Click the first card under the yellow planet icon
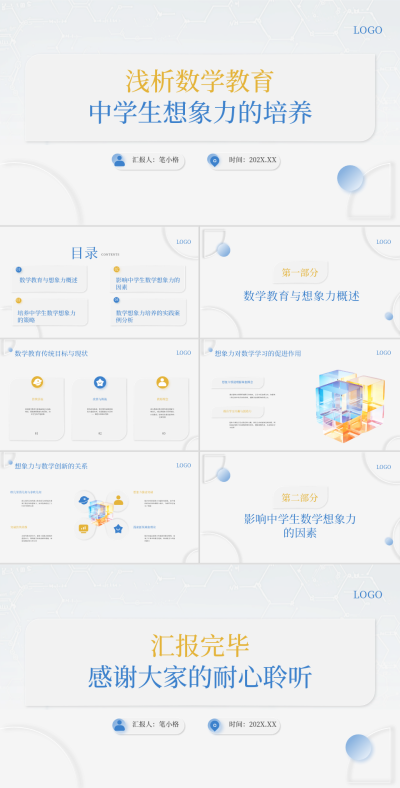The image size is (400, 788). (x=37, y=409)
